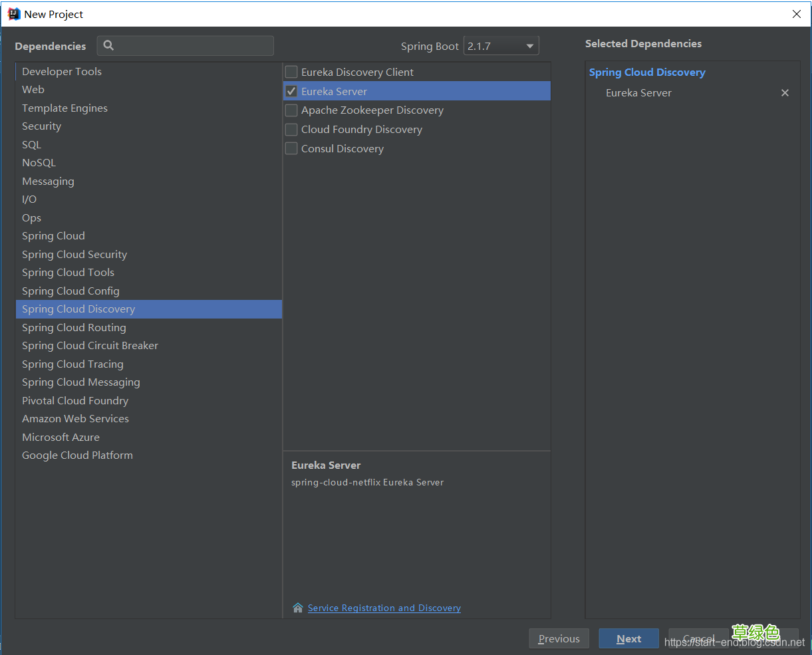The image size is (812, 655).
Task: Select Spring Cloud Discovery in category list
Action: pos(149,309)
